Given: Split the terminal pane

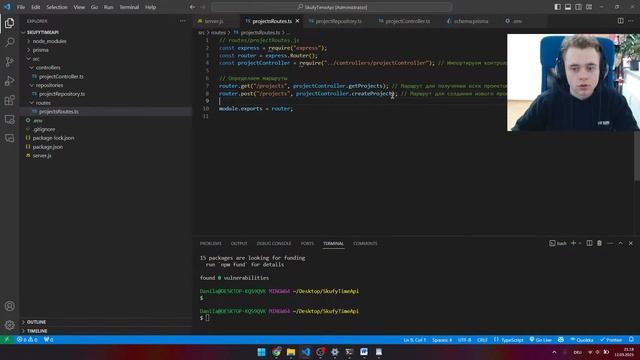Looking at the screenshot, I should (x=589, y=243).
